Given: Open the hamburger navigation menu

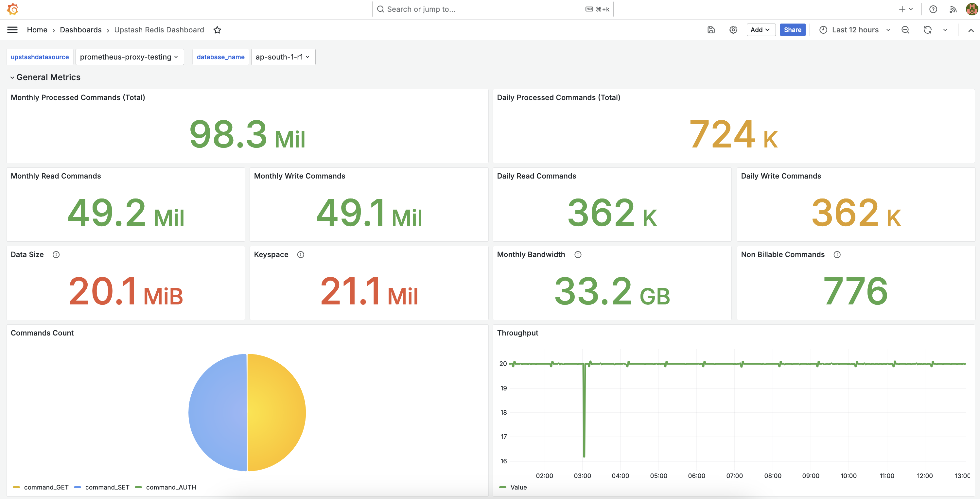Looking at the screenshot, I should click(12, 30).
